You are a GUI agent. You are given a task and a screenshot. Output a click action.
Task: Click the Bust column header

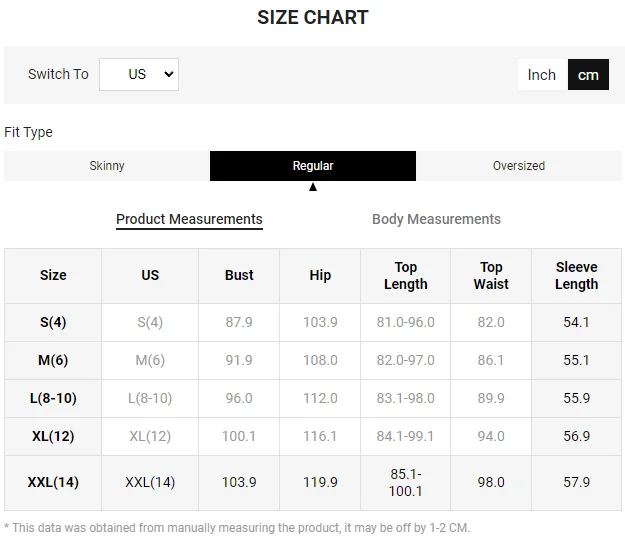[239, 275]
